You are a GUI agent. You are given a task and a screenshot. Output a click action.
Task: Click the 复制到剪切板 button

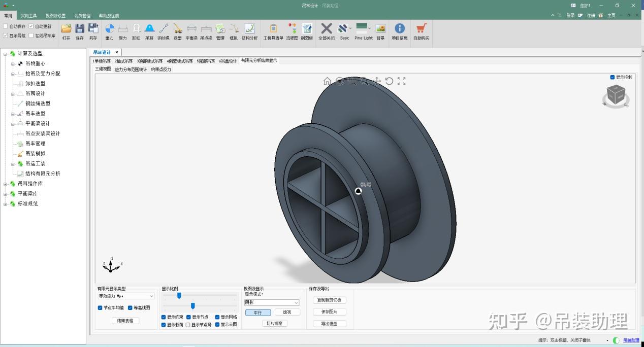(329, 300)
